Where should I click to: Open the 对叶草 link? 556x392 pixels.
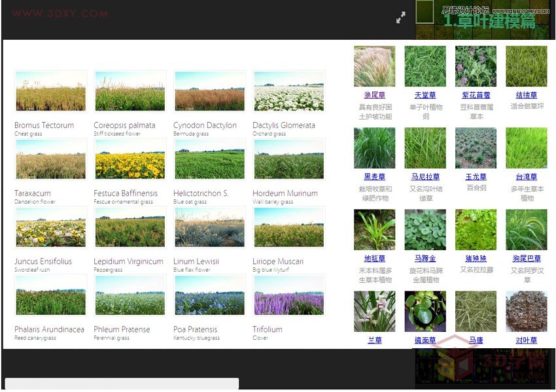527,340
